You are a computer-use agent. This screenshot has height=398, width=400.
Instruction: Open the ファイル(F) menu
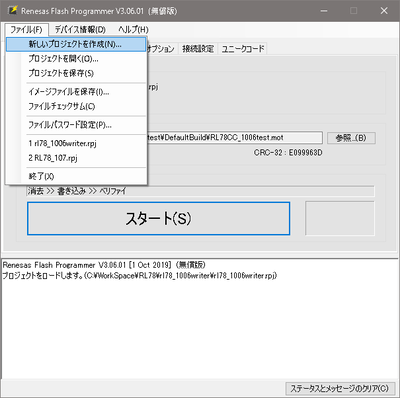tap(27, 30)
